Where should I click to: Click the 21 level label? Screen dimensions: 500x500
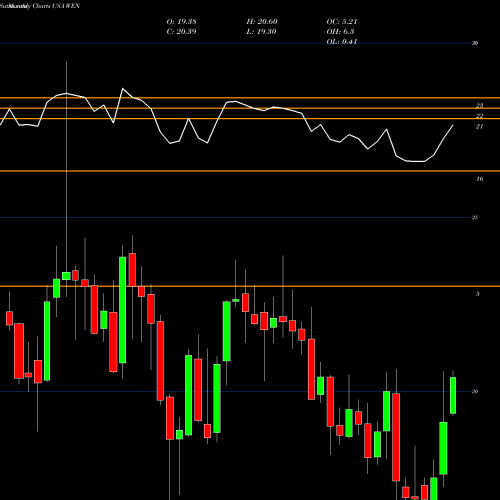point(479,127)
